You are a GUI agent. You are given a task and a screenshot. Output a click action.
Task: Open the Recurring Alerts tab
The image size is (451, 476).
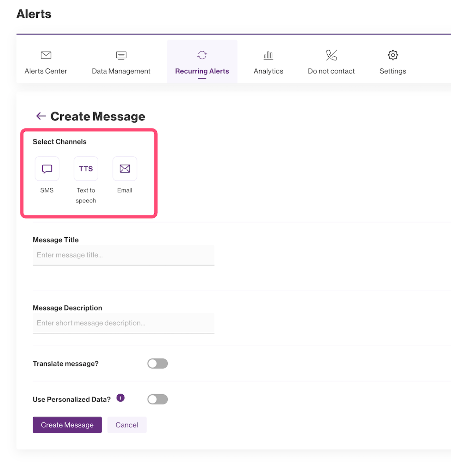[202, 71]
